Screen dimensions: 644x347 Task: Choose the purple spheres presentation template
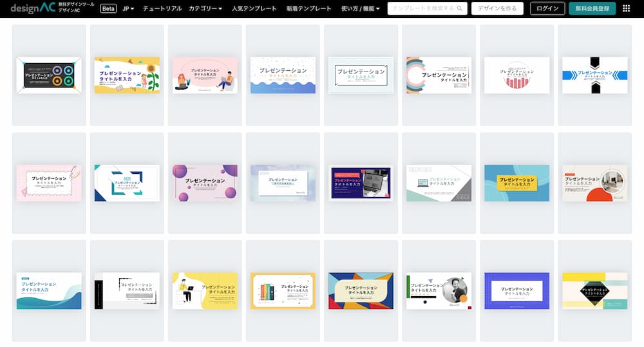[x=205, y=183]
